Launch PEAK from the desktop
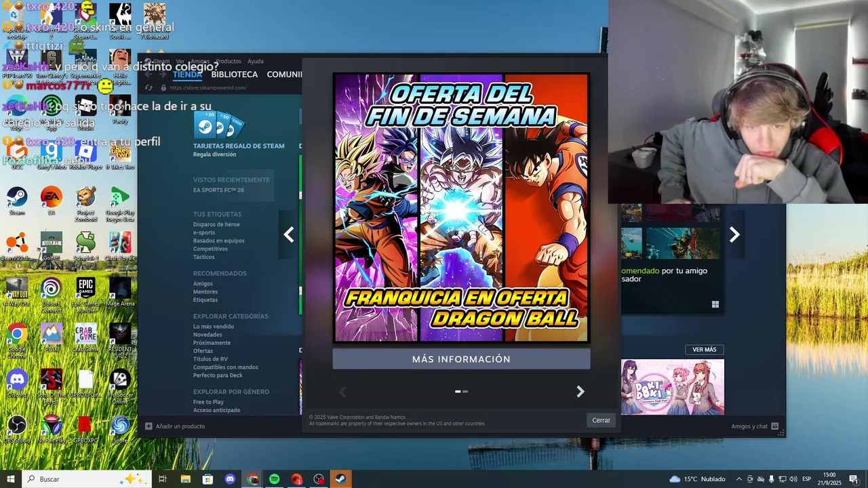The height and width of the screenshot is (488, 868). coord(51,338)
